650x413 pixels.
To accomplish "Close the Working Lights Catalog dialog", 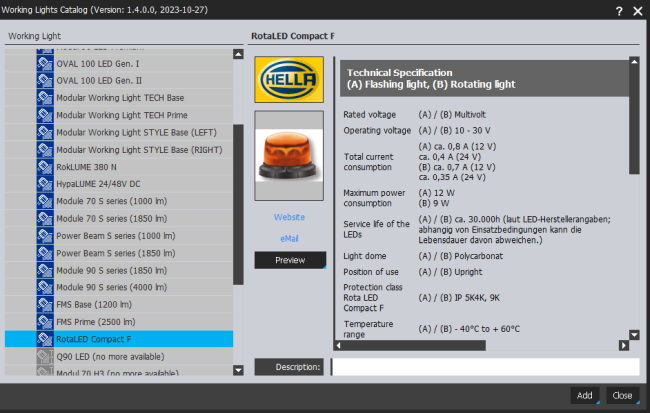I will point(623,396).
